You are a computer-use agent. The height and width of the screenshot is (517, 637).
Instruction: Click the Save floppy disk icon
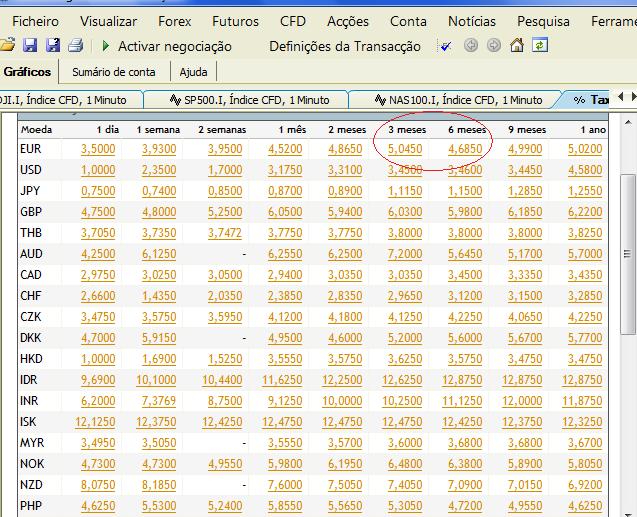coord(30,45)
